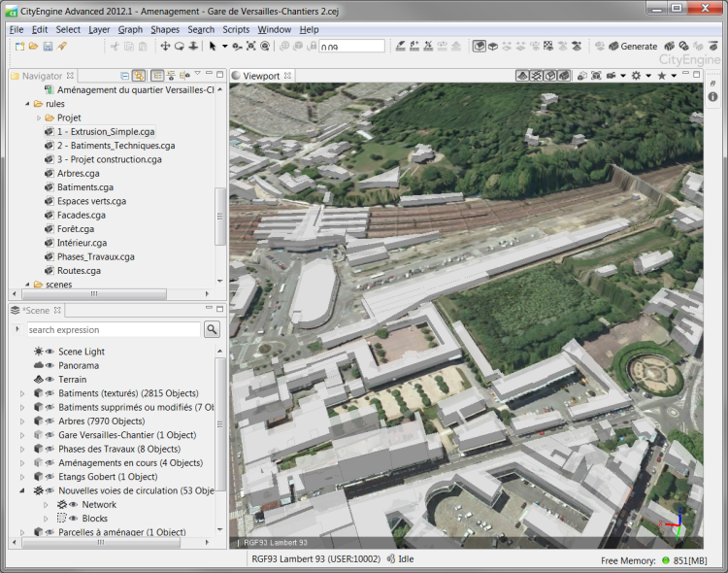This screenshot has height=573, width=728.
Task: Select the Rotate tool in toolbar
Action: tap(180, 46)
